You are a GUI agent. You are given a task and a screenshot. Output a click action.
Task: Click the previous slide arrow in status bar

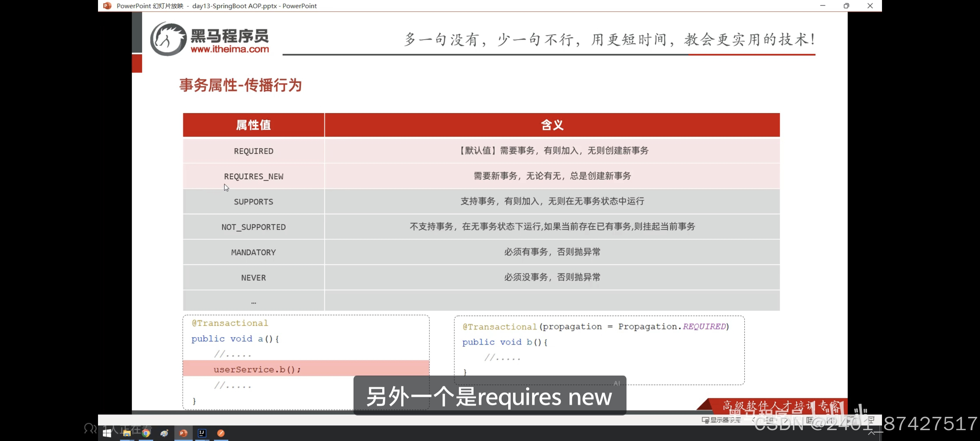point(753,420)
